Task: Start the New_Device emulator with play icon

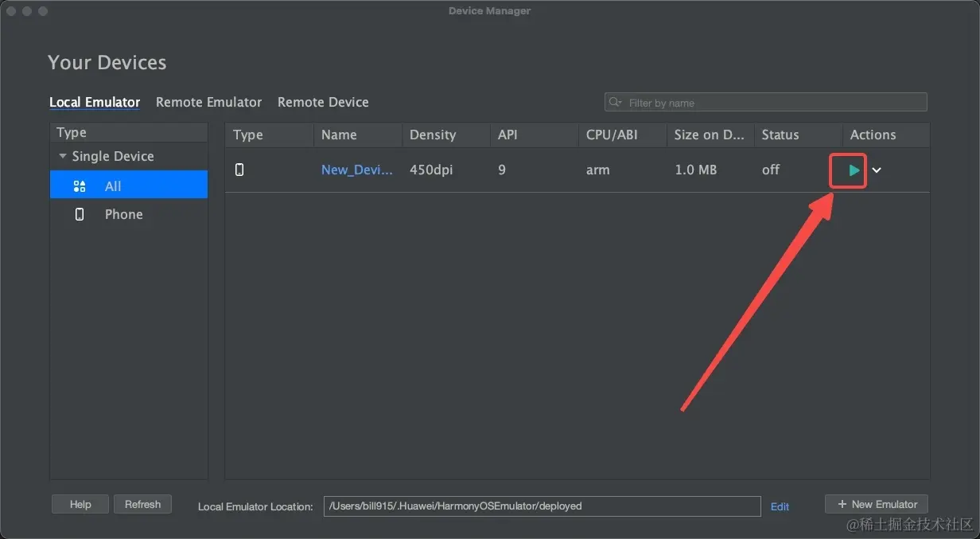Action: pos(854,170)
